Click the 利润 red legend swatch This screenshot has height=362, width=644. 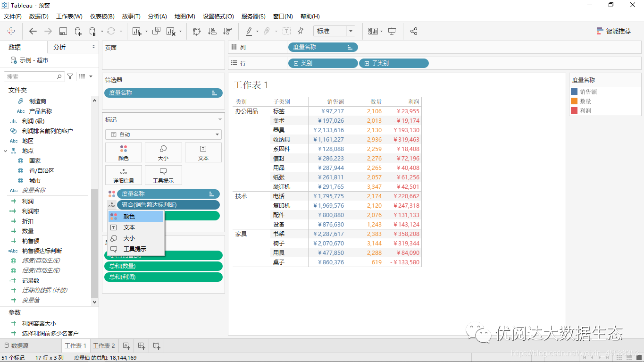point(574,110)
